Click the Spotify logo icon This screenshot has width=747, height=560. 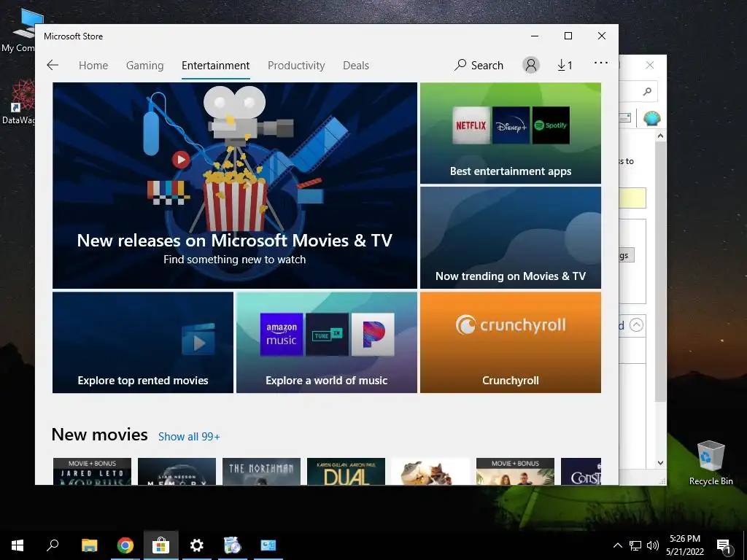pyautogui.click(x=551, y=125)
